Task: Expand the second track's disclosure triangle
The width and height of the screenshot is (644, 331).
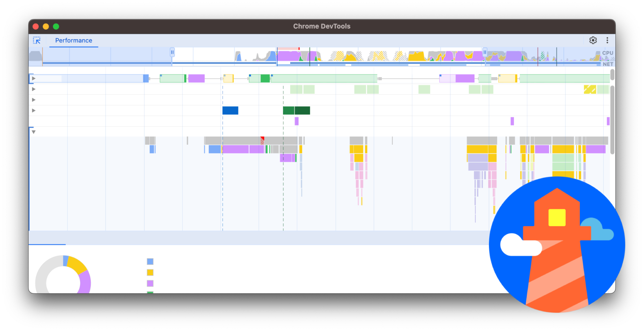Action: [34, 89]
